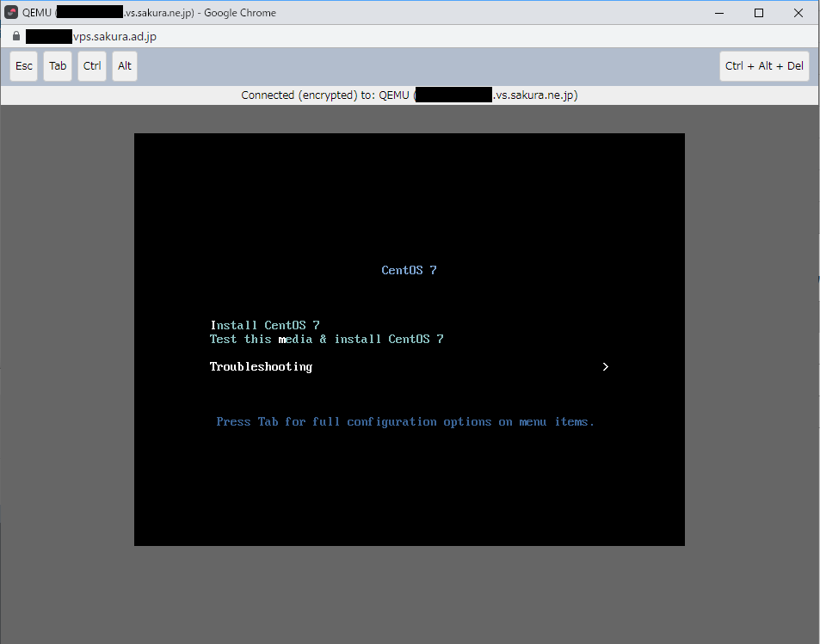Screen dimensions: 820x644
Task: Close the QEMU console window
Action: [798, 13]
